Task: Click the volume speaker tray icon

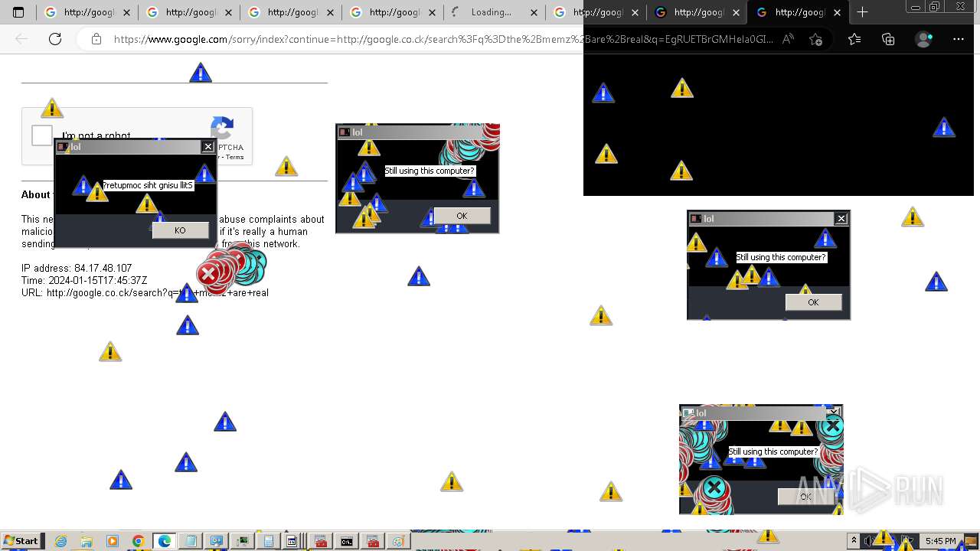Action: pos(871,541)
